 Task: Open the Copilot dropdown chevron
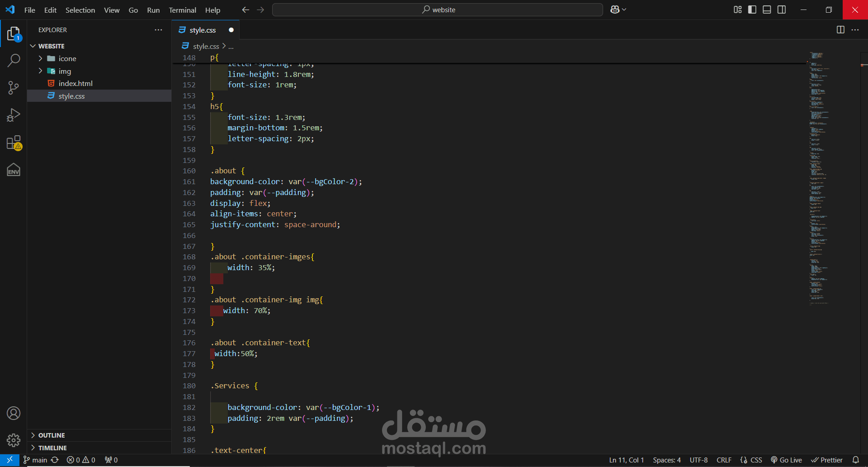[x=624, y=10]
